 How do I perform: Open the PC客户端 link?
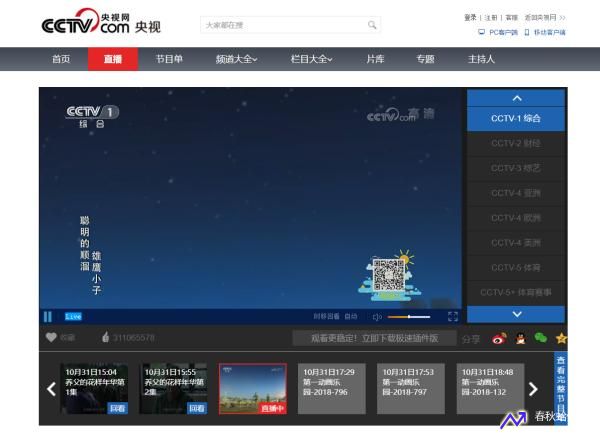coord(503,33)
